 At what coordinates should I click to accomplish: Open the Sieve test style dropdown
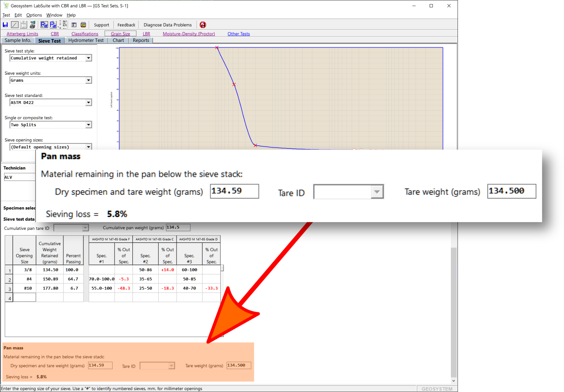[x=88, y=58]
